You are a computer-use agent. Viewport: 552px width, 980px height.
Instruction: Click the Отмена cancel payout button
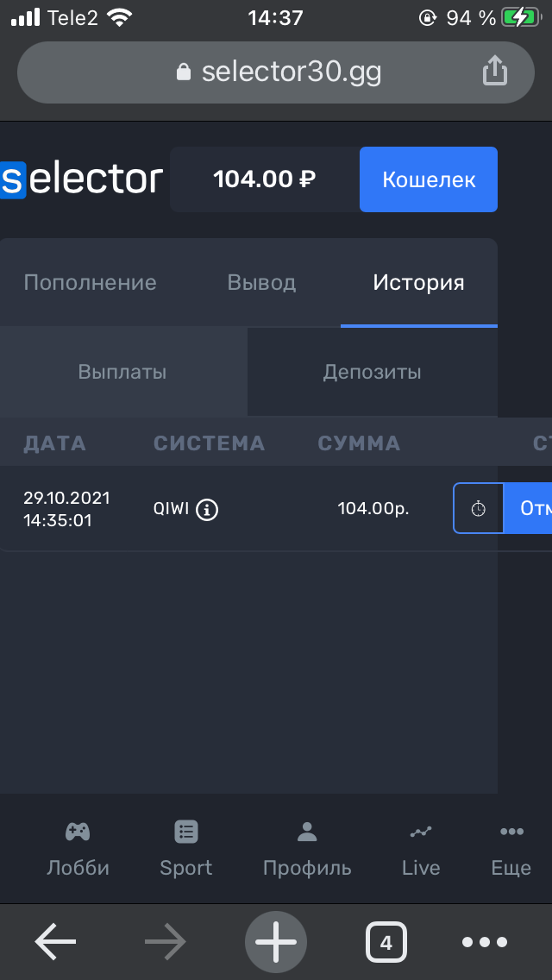[528, 508]
